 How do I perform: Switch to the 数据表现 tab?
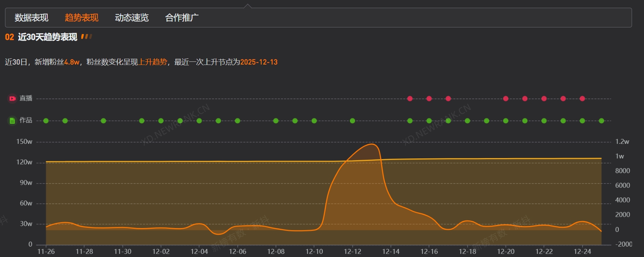point(31,18)
